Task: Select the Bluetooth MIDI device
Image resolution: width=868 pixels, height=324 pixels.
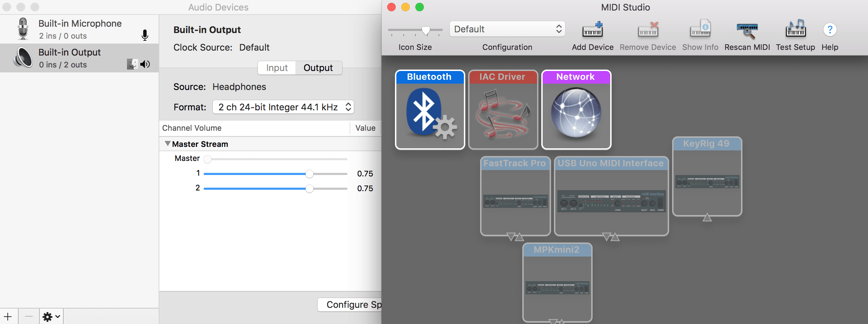Action: 430,110
